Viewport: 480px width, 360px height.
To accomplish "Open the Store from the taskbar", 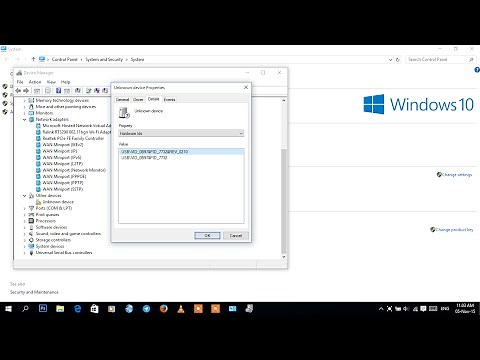I will coord(95,309).
